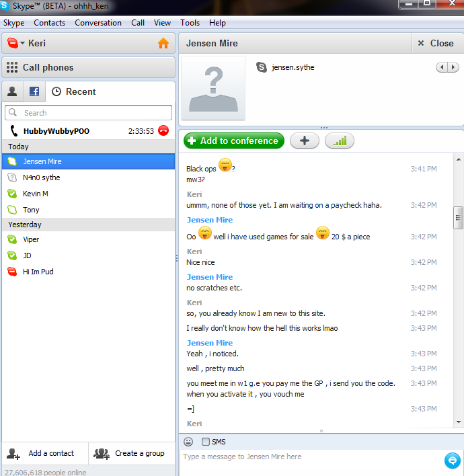Select Viper conversation
464x476 pixels.
88,239
